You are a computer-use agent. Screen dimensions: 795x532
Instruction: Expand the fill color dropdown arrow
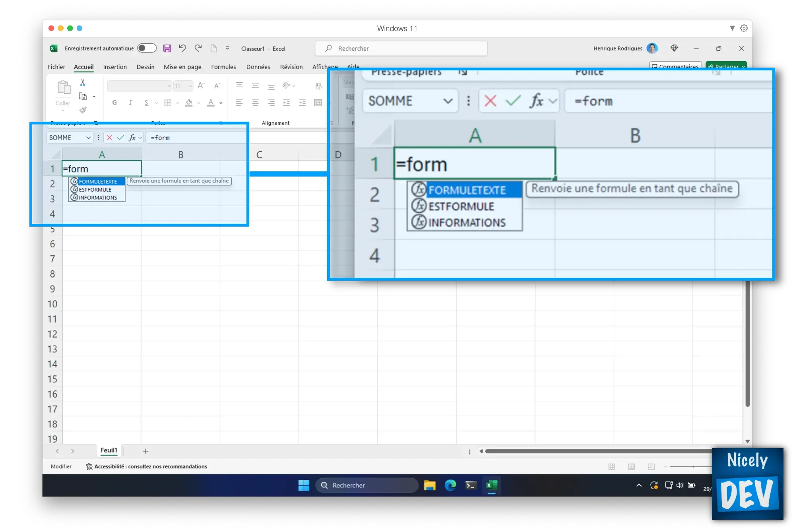pyautogui.click(x=199, y=103)
